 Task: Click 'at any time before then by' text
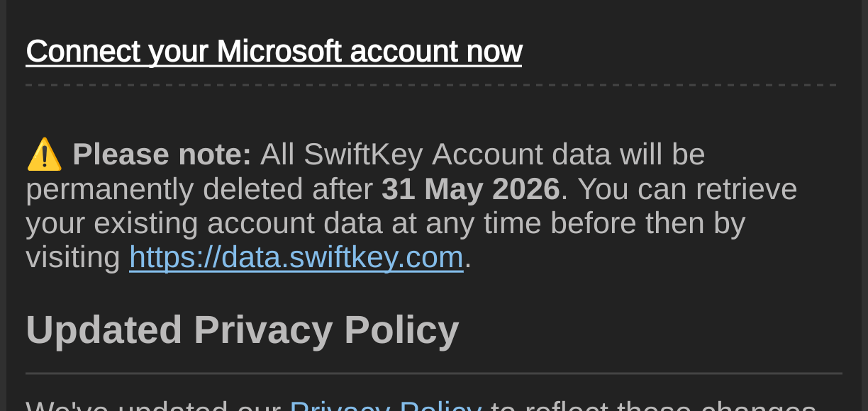pos(584,223)
